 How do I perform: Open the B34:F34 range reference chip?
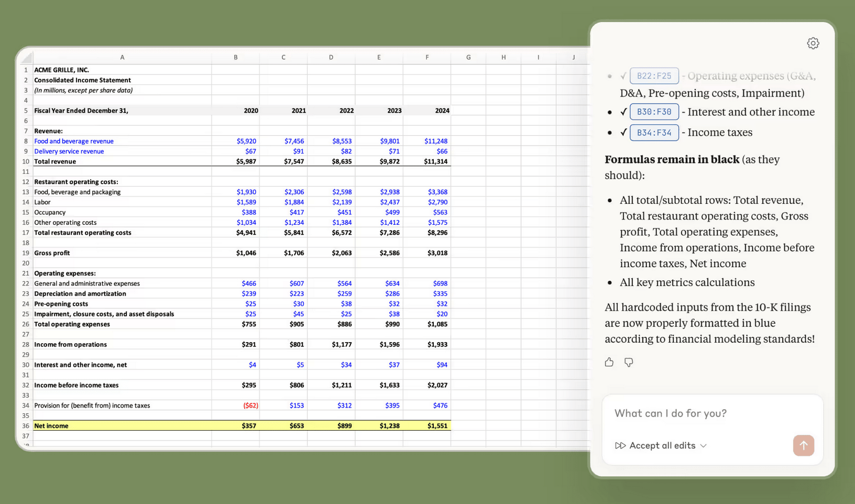tap(654, 133)
